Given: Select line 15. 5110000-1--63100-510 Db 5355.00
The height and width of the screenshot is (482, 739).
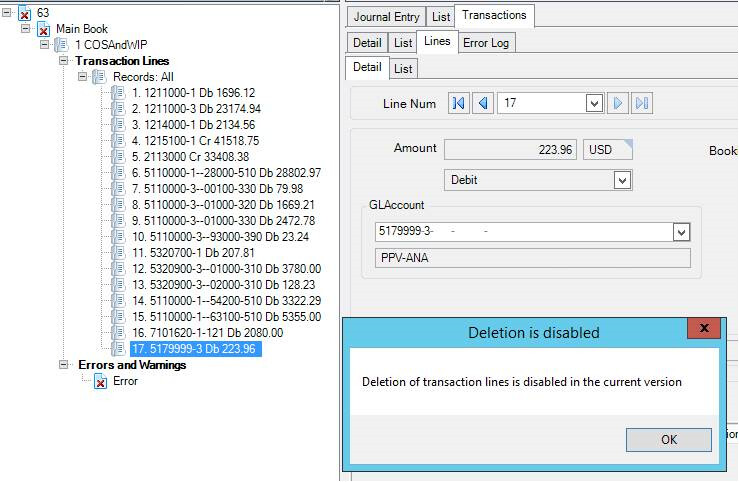Looking at the screenshot, I should coord(226,317).
